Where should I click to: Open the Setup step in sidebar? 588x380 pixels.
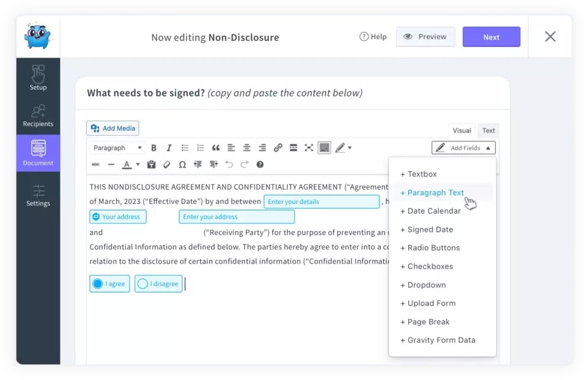(x=38, y=78)
